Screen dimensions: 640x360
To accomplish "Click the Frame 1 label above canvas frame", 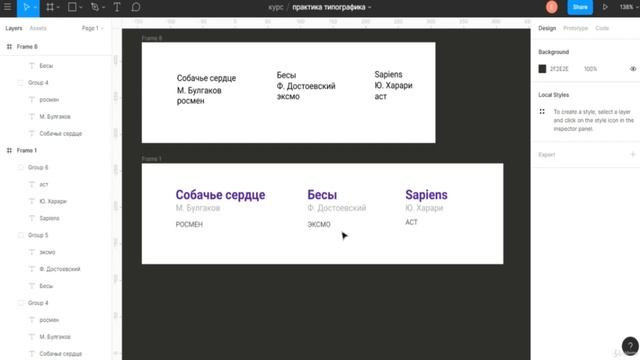I will pyautogui.click(x=152, y=159).
